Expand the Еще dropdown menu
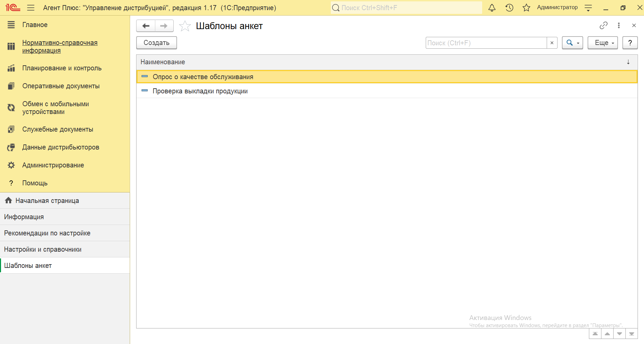 click(x=602, y=43)
